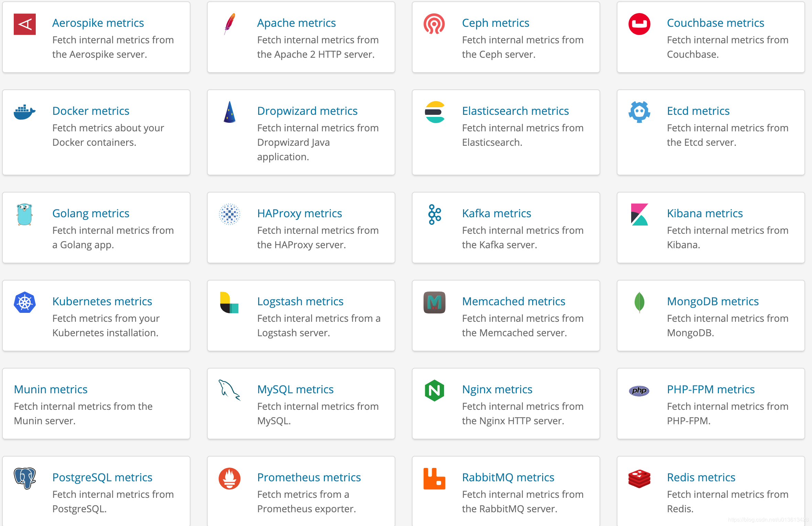Open the MySQL metrics link

coord(295,389)
